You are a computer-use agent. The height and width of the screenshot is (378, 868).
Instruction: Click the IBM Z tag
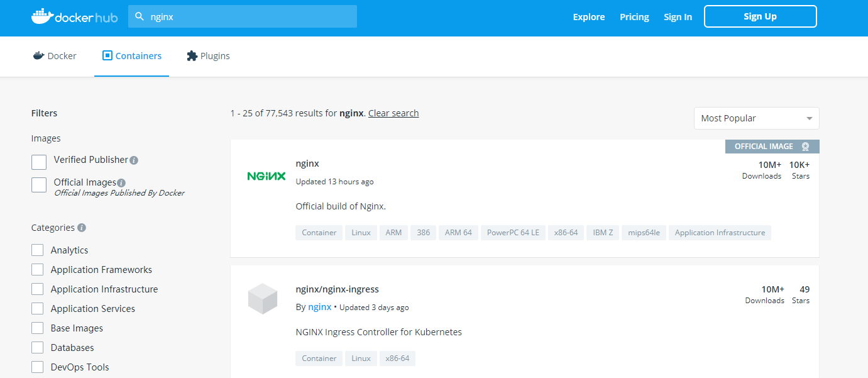[603, 233]
